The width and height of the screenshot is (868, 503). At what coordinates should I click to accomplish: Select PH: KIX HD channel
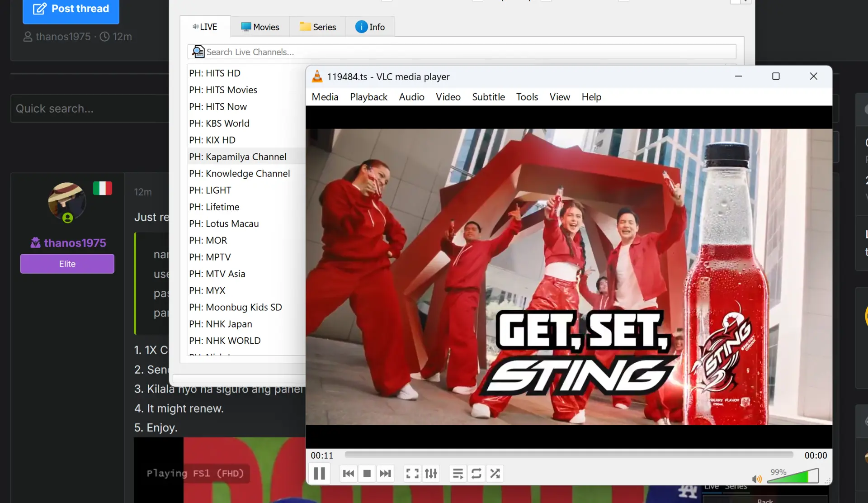212,140
